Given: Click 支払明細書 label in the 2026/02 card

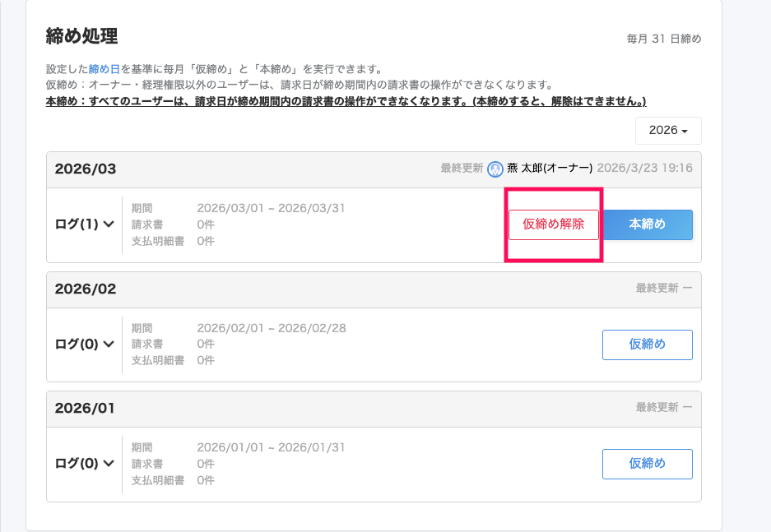Looking at the screenshot, I should click(x=158, y=361).
